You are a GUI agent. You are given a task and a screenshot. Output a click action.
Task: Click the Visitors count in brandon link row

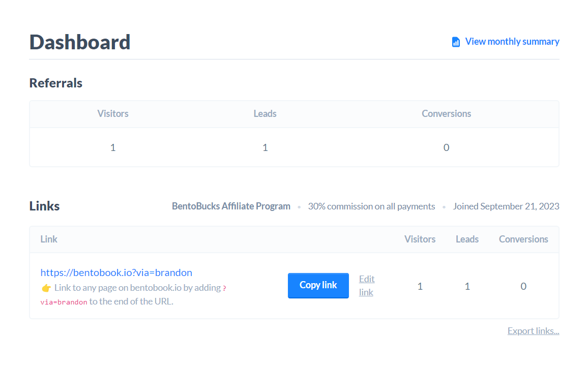420,286
